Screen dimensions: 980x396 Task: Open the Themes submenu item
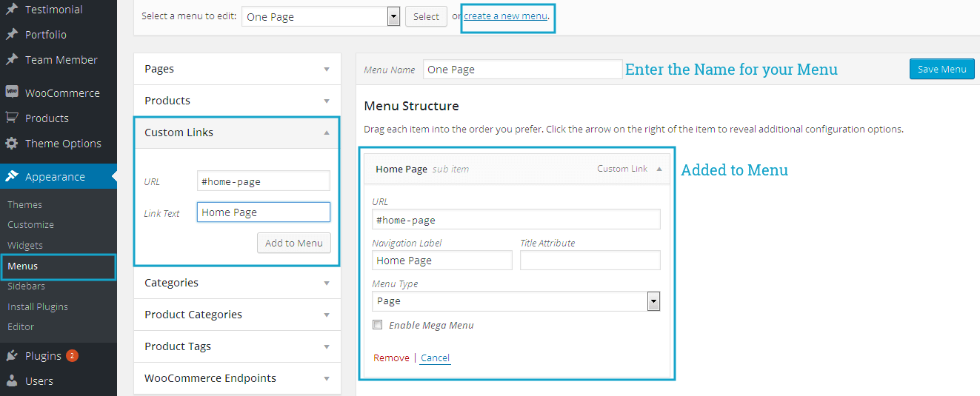pyautogui.click(x=24, y=204)
